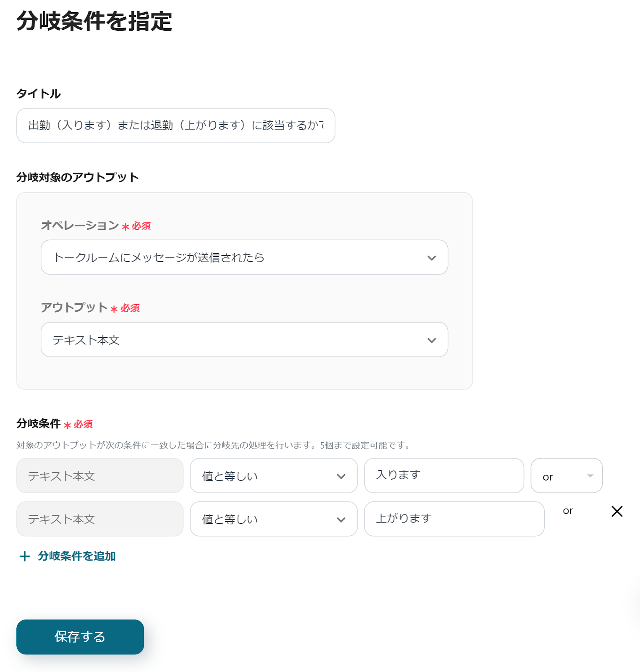Click the 分岐条件を指定 page heading
This screenshot has height=672, width=640.
tap(94, 21)
